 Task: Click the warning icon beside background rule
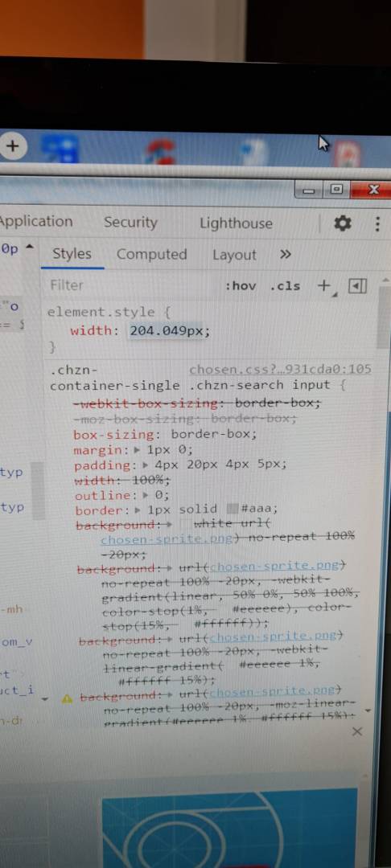(67, 699)
